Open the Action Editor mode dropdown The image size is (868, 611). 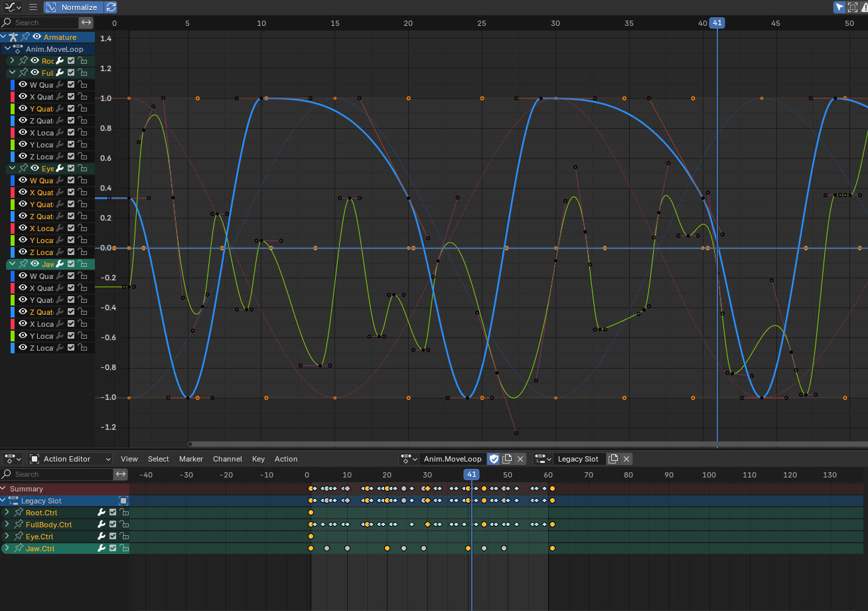point(70,459)
